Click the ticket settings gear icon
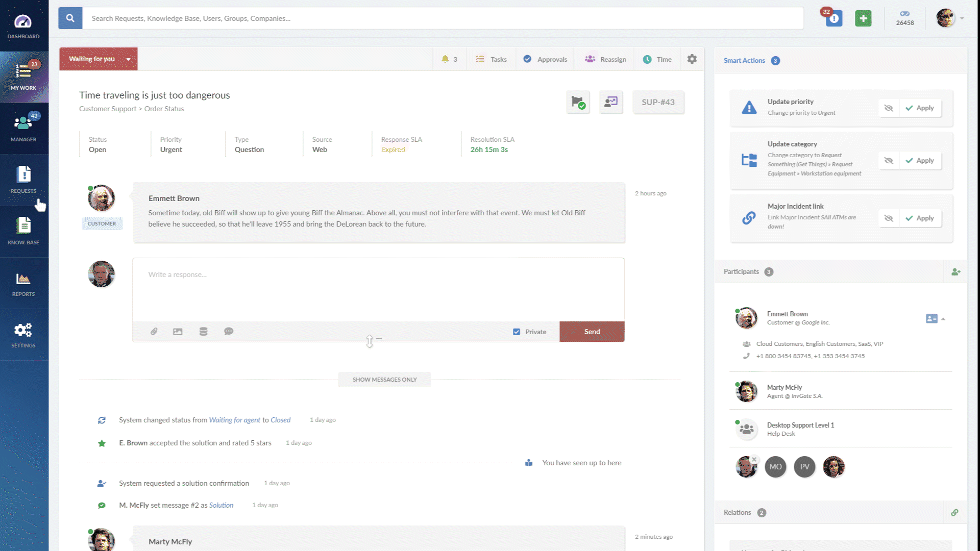 point(692,59)
